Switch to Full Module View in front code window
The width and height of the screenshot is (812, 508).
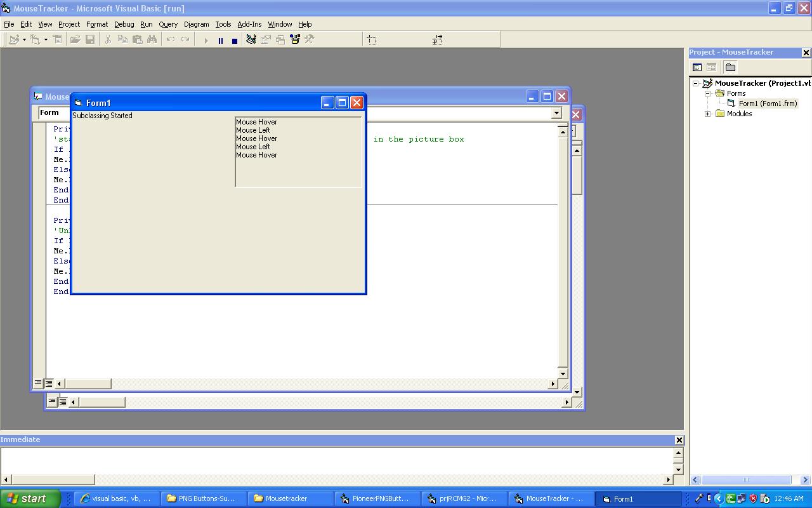pyautogui.click(x=49, y=383)
